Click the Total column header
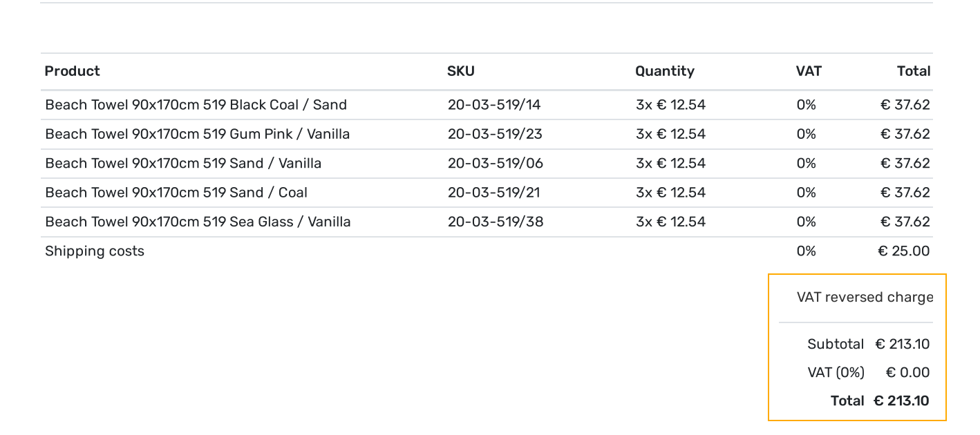The width and height of the screenshot is (980, 435). coord(914,71)
